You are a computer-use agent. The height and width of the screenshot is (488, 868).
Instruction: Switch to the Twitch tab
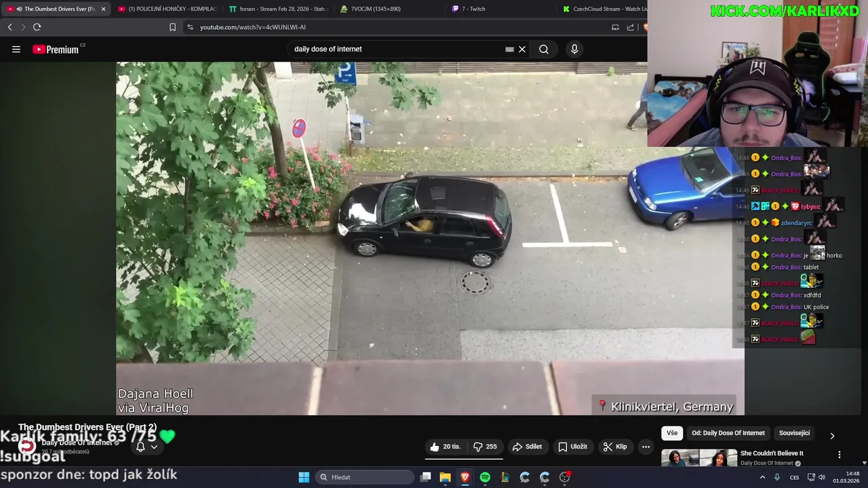coord(502,9)
